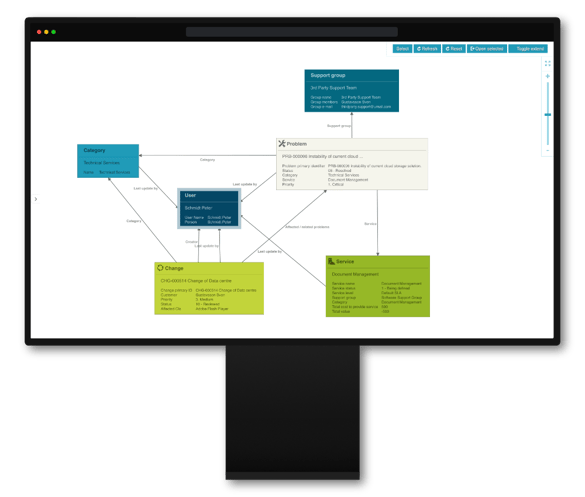Click the Problem node title text
The width and height of the screenshot is (585, 497).
point(297,144)
